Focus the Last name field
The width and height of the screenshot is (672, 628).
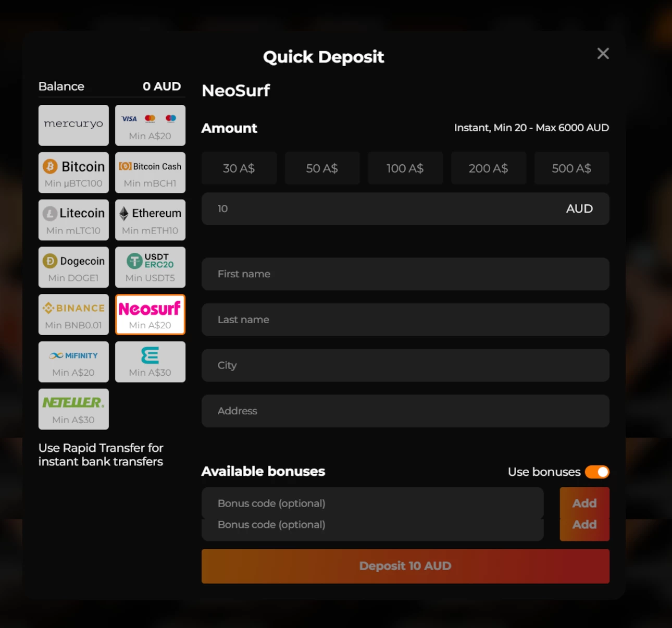tap(405, 319)
